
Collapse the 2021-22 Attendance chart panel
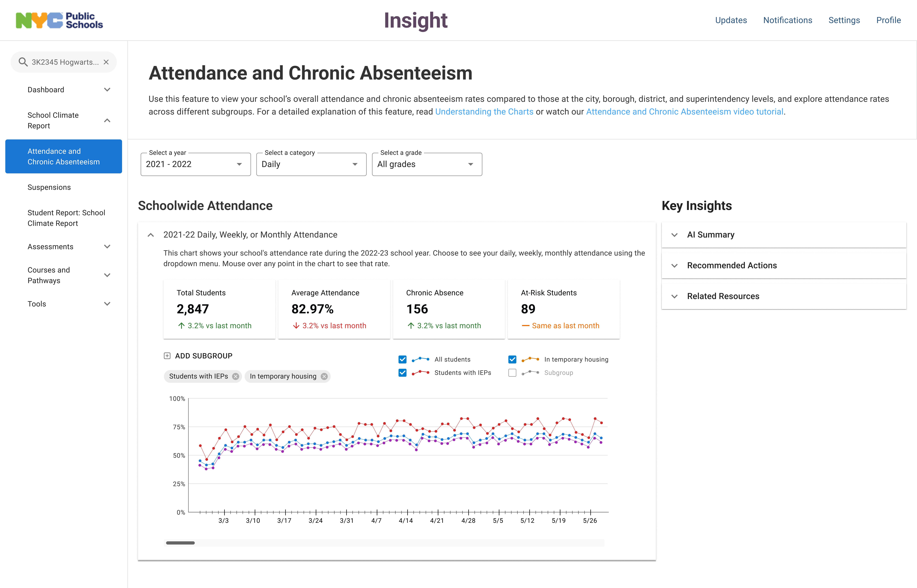pos(151,235)
